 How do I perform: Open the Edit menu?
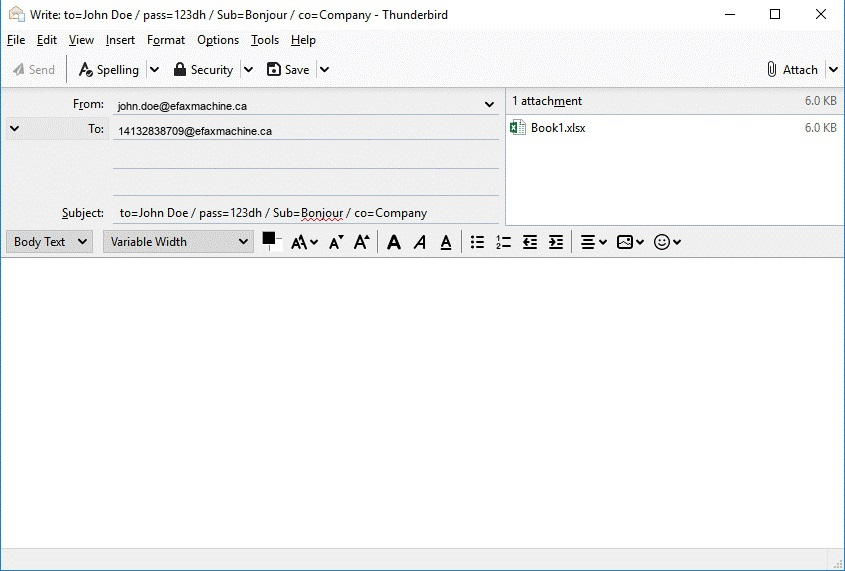click(x=47, y=40)
